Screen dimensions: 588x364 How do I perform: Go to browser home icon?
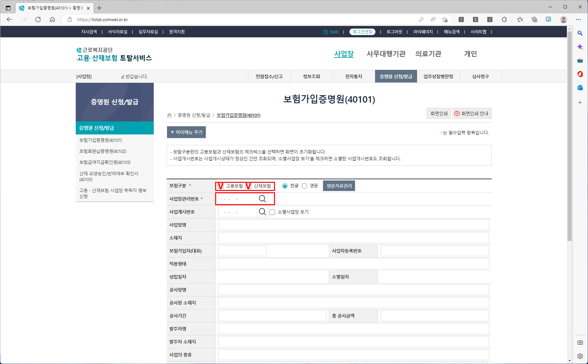[x=52, y=19]
